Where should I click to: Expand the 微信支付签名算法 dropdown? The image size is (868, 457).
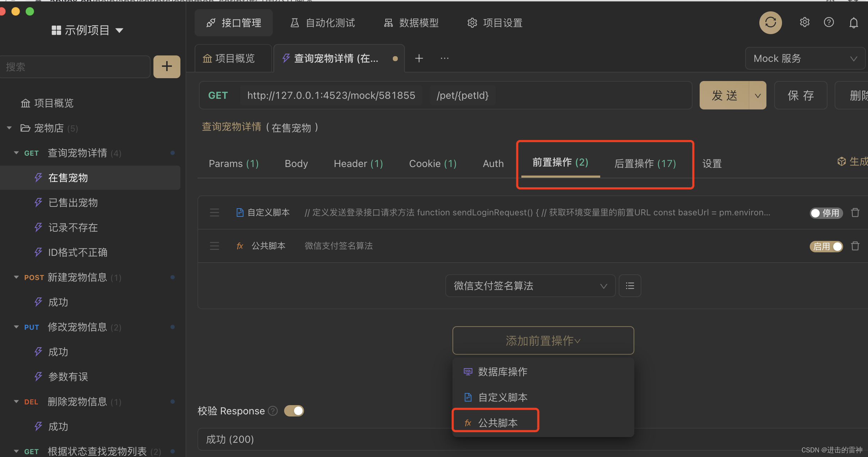pos(530,286)
